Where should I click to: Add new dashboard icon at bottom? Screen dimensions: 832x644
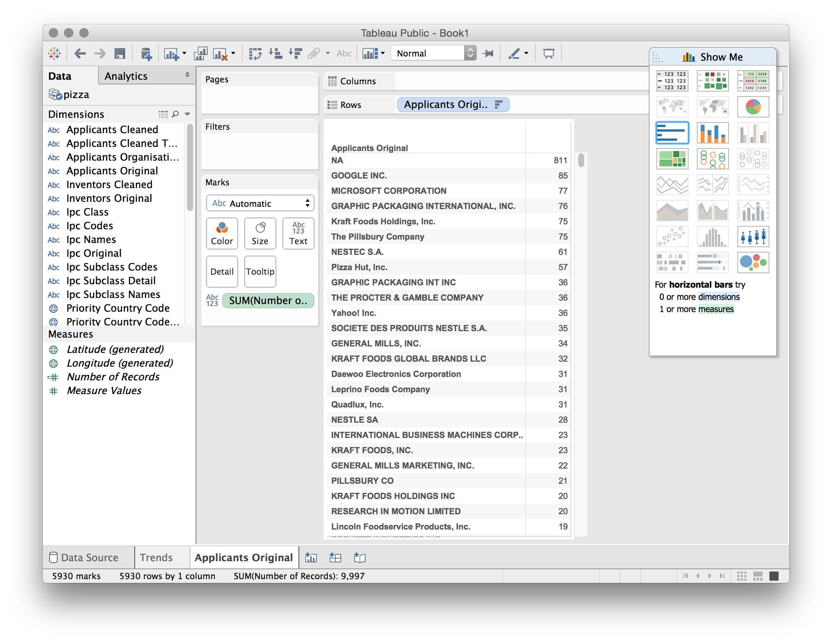[335, 558]
